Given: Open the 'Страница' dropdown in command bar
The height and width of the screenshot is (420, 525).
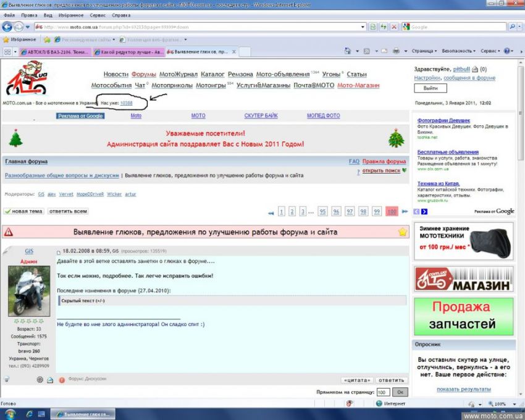Looking at the screenshot, I should (424, 51).
